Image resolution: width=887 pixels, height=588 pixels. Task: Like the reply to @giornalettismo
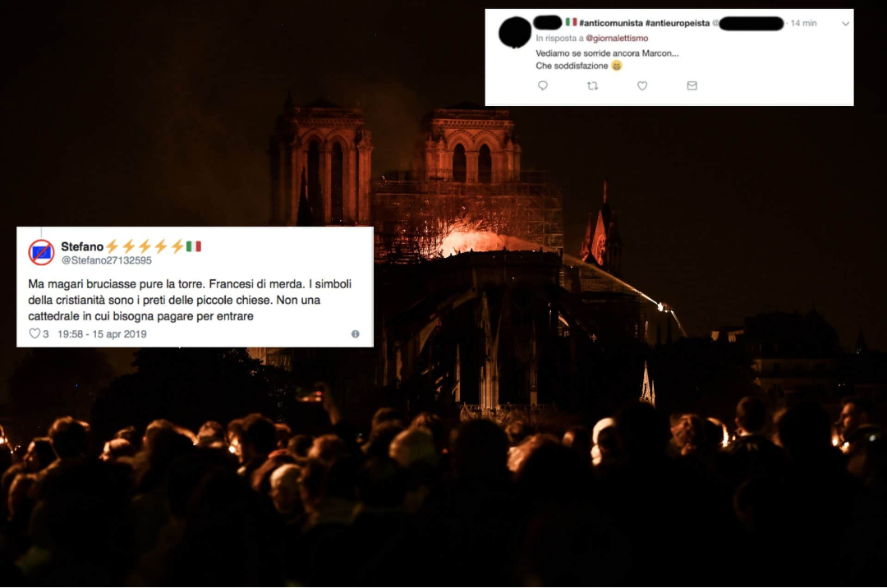point(642,85)
